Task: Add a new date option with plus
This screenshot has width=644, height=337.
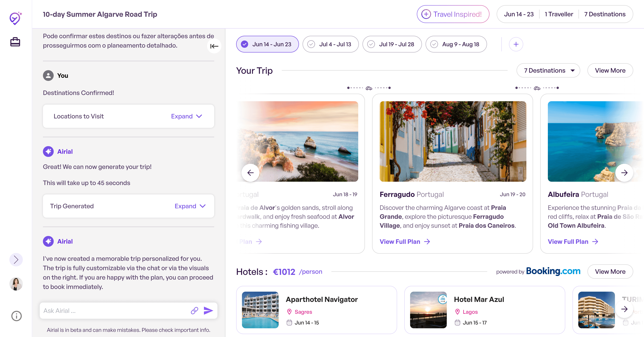Action: [x=516, y=44]
